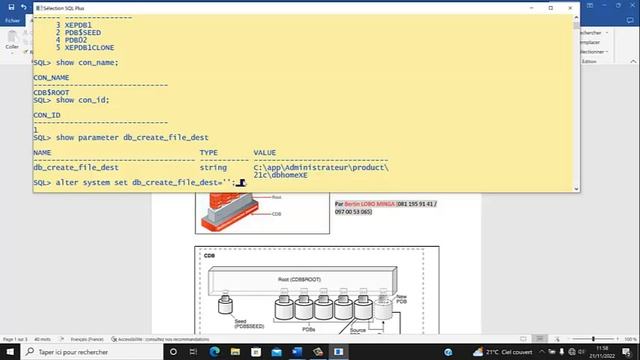Click the PDB02 row in SQL Plus output

point(71,40)
